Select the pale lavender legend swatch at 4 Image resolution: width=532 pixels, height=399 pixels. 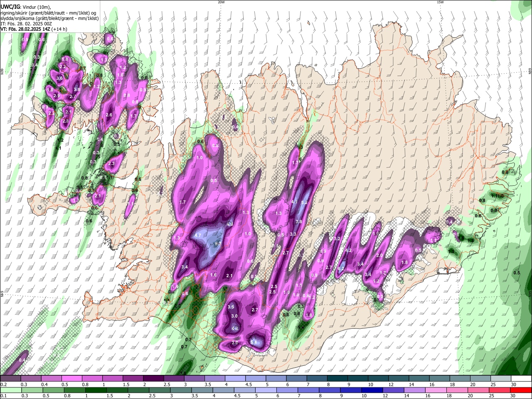(x=235, y=379)
